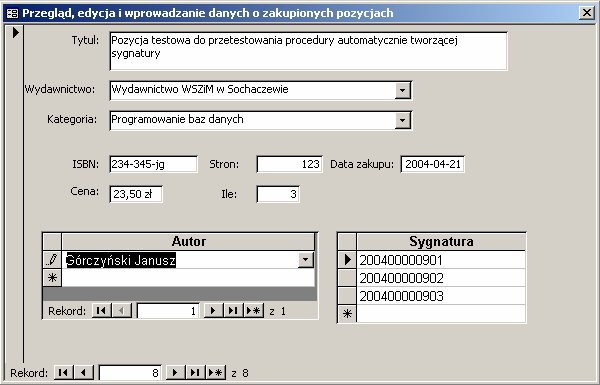The image size is (600, 385).
Task: Click main record number box showing 8
Action: tap(130, 373)
